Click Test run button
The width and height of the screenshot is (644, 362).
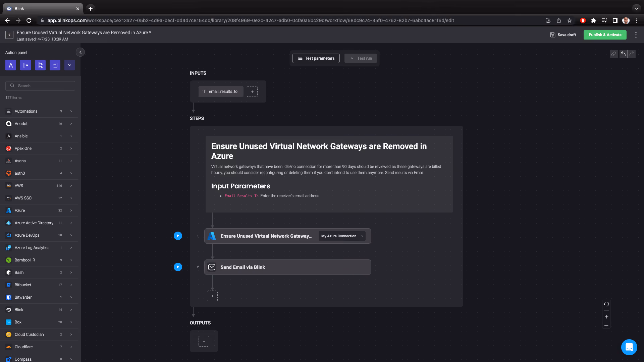[361, 58]
